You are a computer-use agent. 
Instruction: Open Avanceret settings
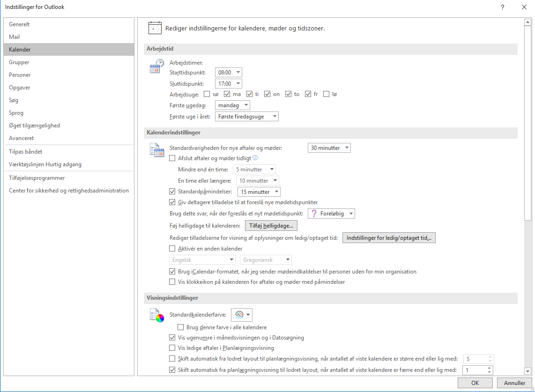pyautogui.click(x=68, y=138)
